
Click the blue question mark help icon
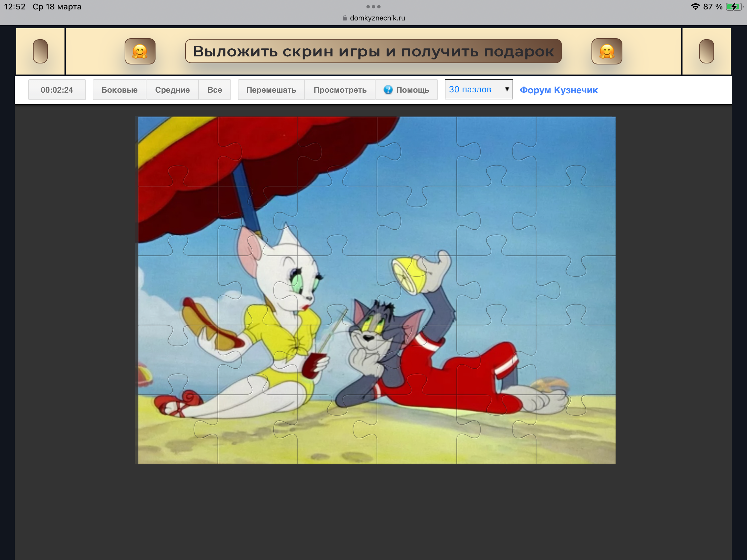tap(388, 90)
